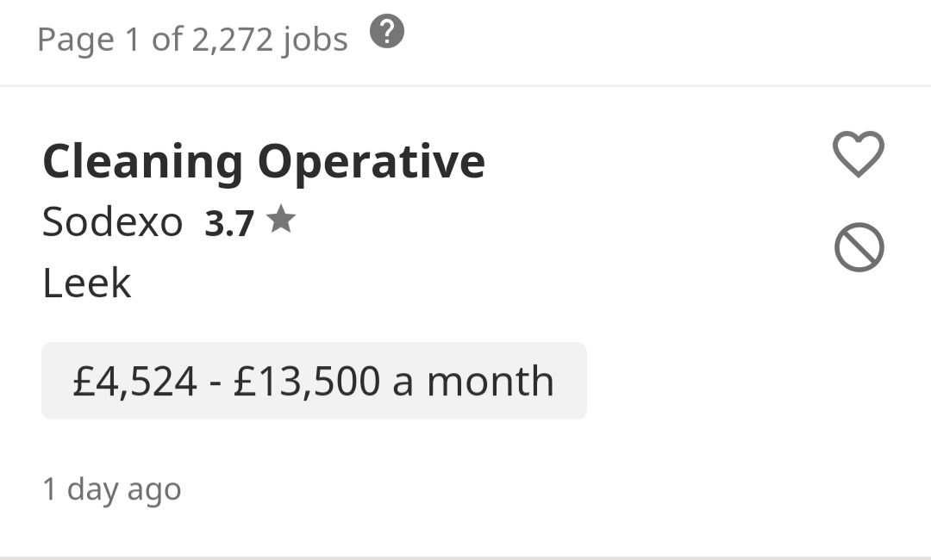The height and width of the screenshot is (560, 931).
Task: Open the Sodexo company name
Action: click(x=112, y=222)
